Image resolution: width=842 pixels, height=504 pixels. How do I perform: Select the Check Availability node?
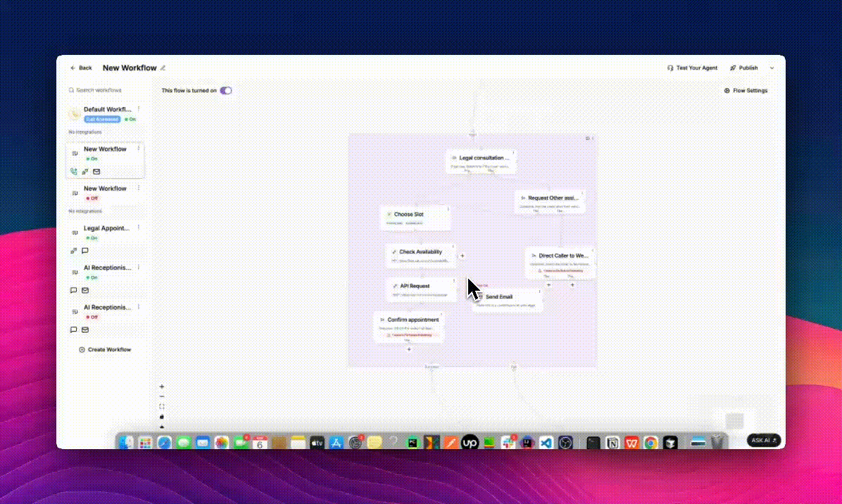(x=420, y=256)
